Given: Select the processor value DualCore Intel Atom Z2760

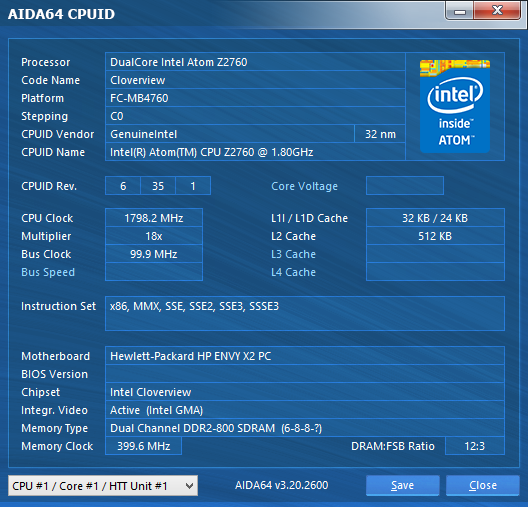Looking at the screenshot, I should [255, 62].
